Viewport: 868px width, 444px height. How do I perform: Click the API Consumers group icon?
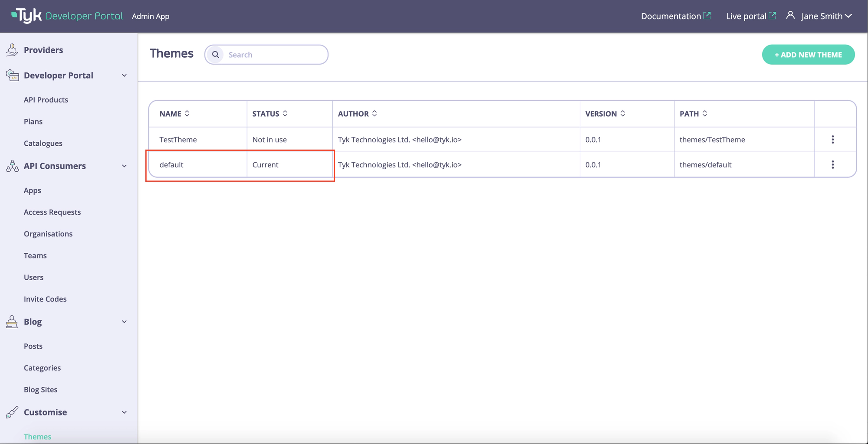12,166
